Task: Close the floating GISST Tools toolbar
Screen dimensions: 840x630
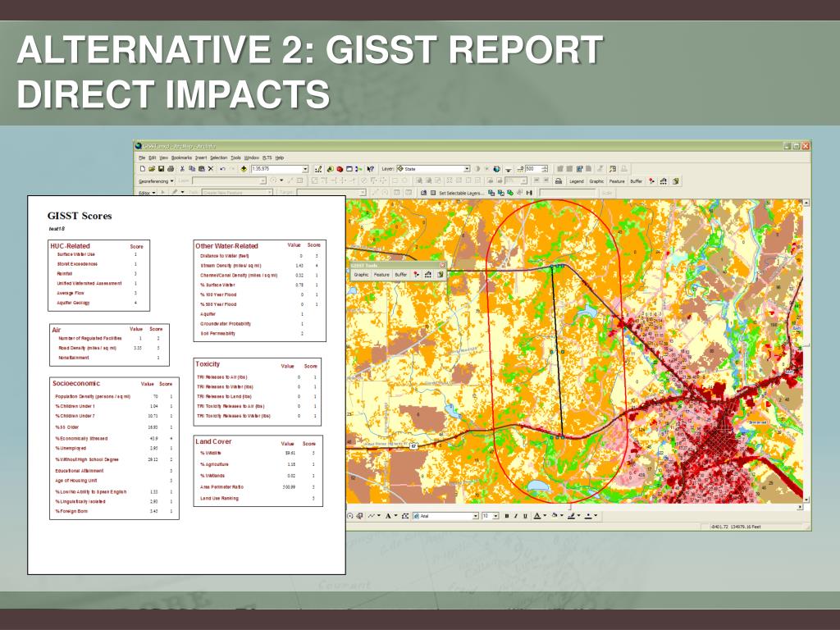Action: point(442,265)
